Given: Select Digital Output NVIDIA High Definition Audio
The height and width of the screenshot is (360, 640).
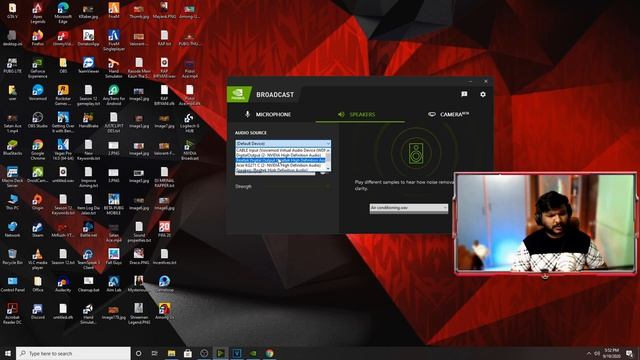Looking at the screenshot, I should pyautogui.click(x=280, y=156).
